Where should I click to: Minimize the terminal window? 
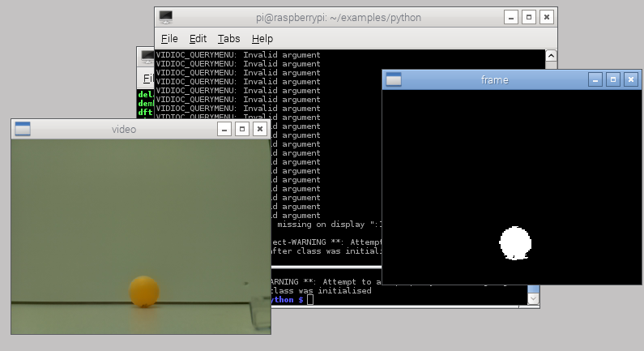tap(511, 17)
